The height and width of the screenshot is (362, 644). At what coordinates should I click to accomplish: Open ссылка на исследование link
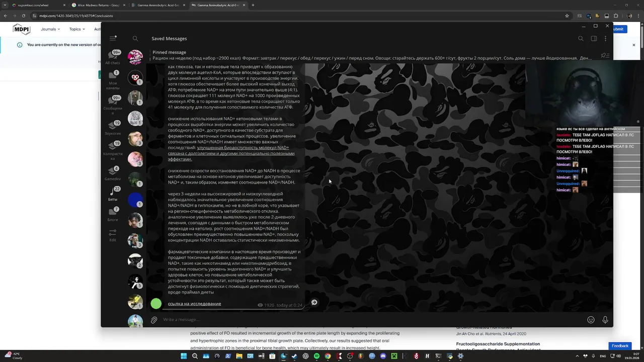click(194, 304)
